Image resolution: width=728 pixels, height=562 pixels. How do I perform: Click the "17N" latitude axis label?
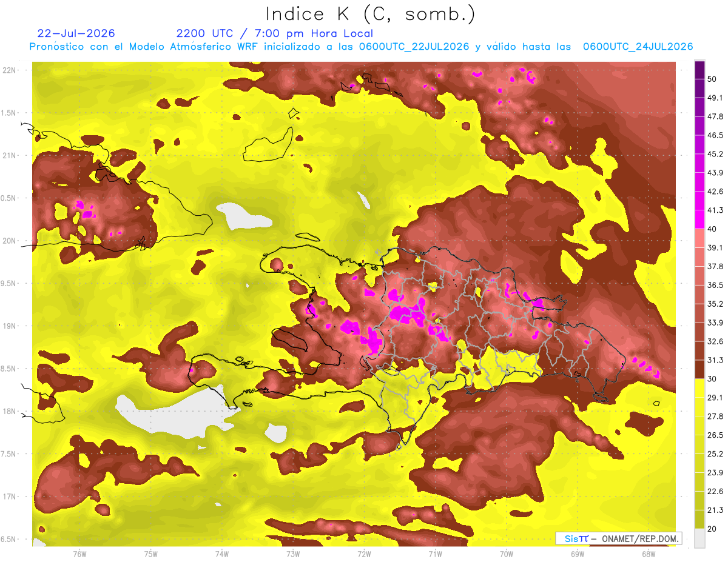10,497
